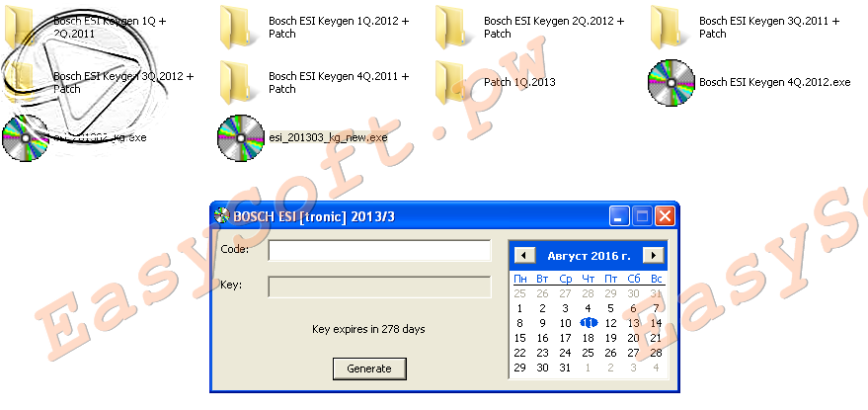Minimize the BOSCH ESI [tronic] window
Image resolution: width=868 pixels, height=410 pixels.
click(619, 215)
